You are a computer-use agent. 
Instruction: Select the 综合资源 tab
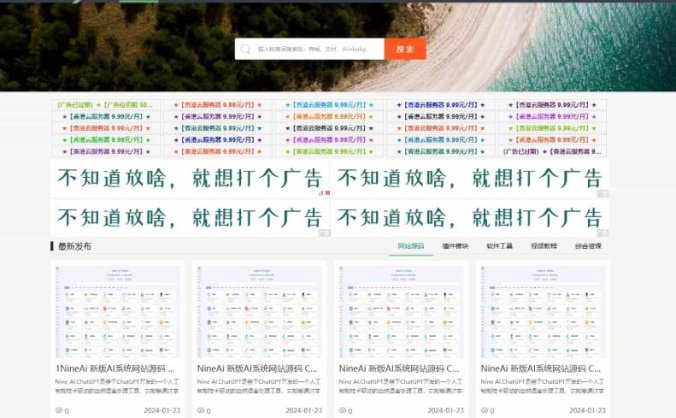point(588,246)
